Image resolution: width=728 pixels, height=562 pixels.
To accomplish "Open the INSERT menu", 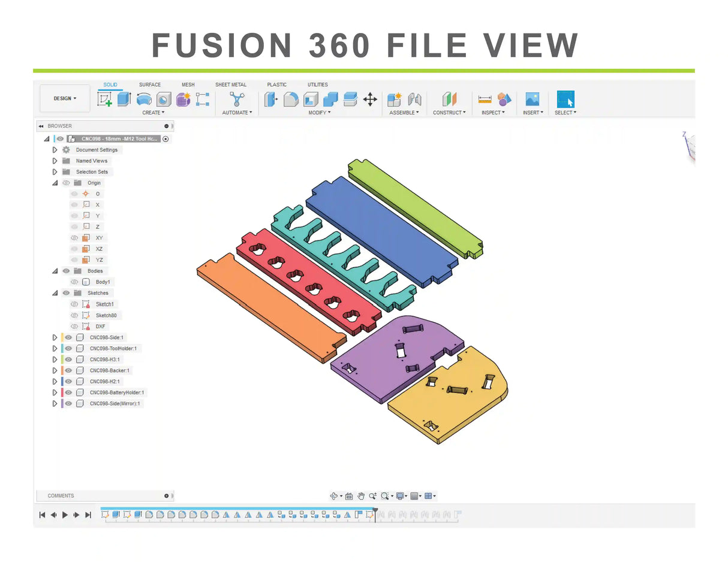I will [533, 113].
